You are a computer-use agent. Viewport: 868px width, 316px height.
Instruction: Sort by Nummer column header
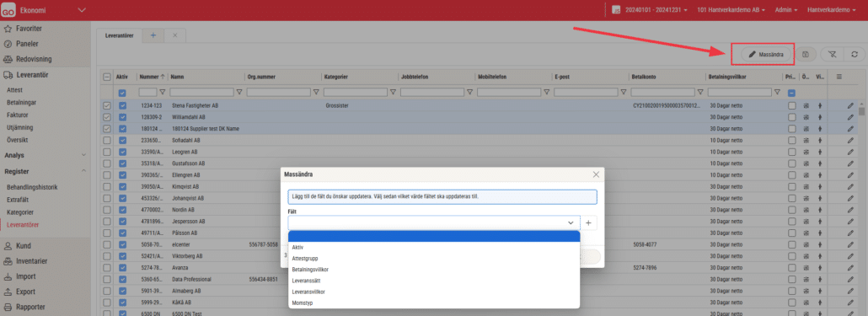coord(149,77)
